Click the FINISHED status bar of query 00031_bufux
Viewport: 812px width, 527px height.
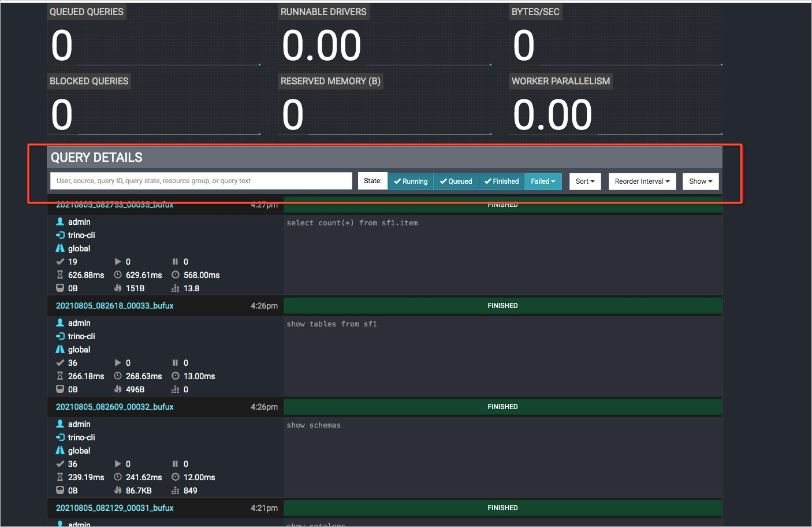502,508
